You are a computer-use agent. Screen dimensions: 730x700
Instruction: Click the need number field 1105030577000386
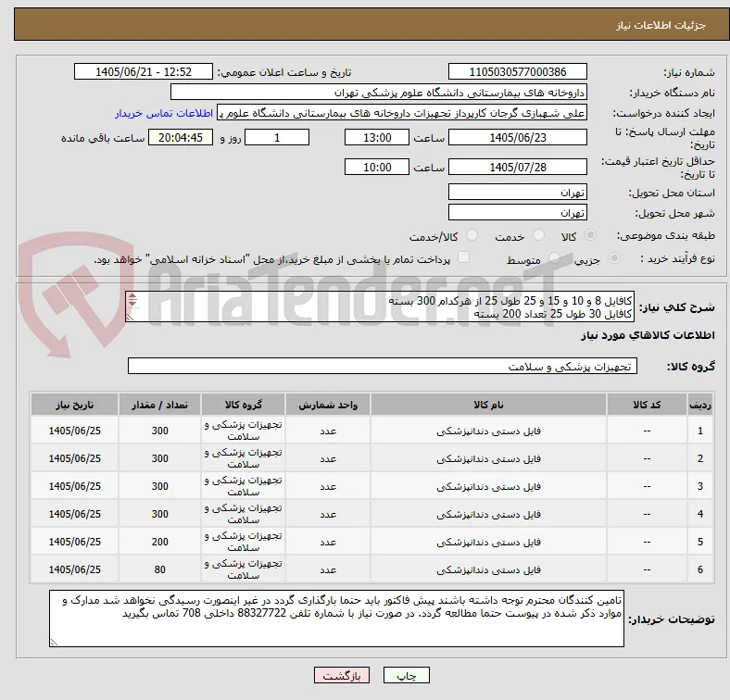[x=517, y=71]
